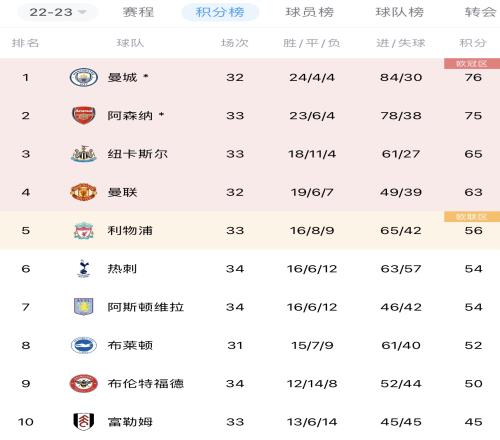
Task: Click the Newcastle club crest
Action: (x=83, y=154)
